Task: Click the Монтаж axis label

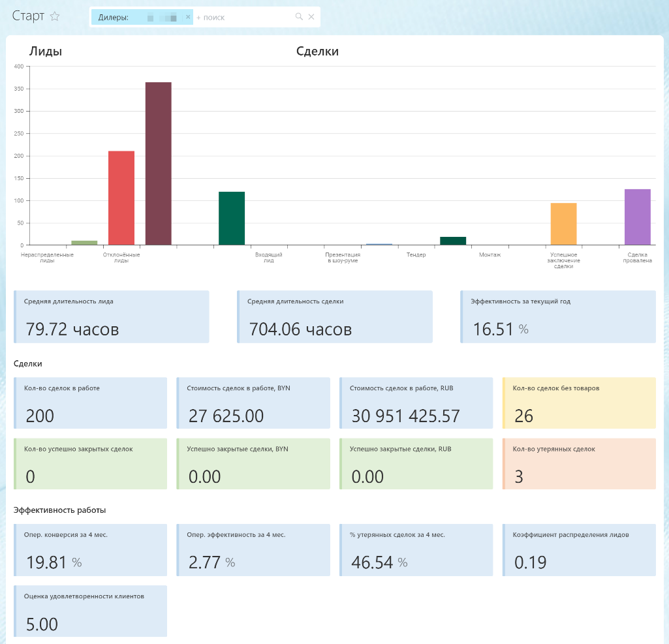Action: 490,254
